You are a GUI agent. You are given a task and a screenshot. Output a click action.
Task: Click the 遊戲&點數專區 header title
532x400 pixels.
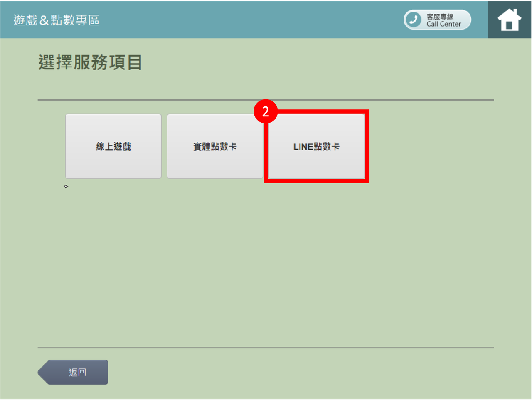tap(57, 20)
